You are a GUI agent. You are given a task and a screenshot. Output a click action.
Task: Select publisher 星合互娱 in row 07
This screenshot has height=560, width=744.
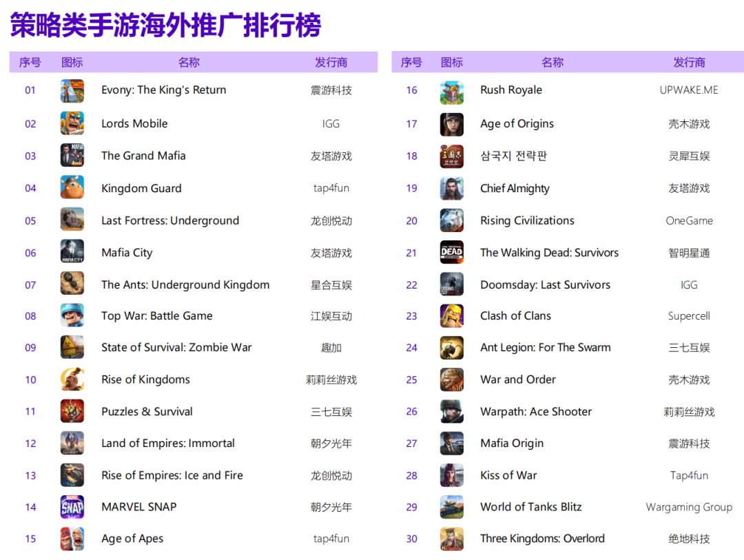coord(331,284)
